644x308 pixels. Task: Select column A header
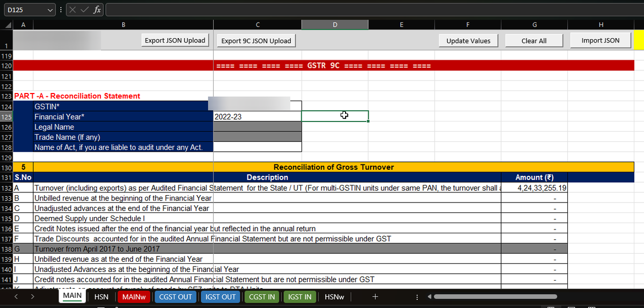point(23,24)
